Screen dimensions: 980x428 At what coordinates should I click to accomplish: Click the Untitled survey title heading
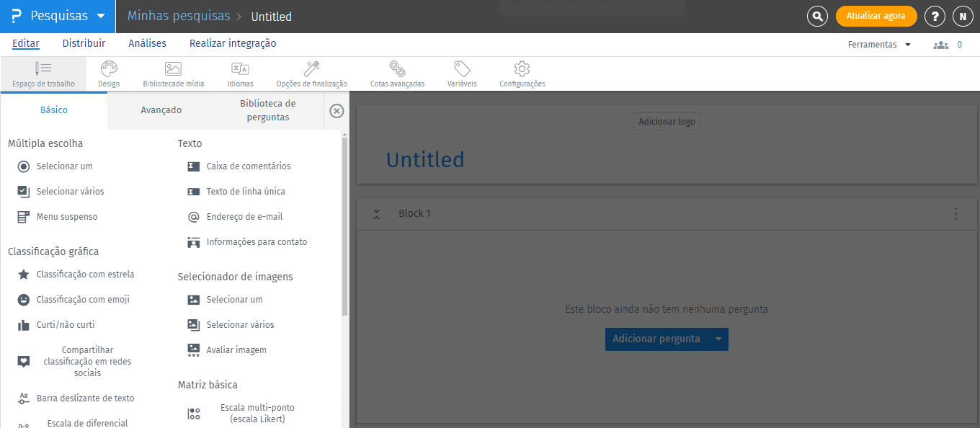425,159
